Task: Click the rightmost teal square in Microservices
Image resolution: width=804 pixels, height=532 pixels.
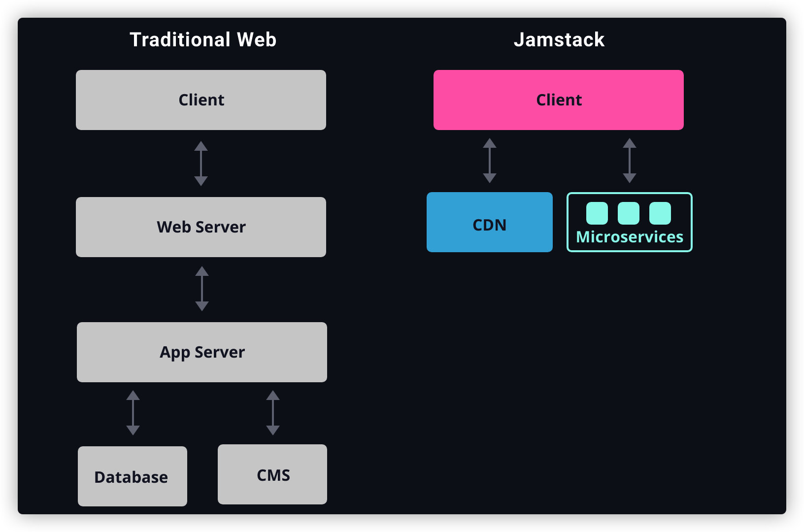Action: [660, 213]
